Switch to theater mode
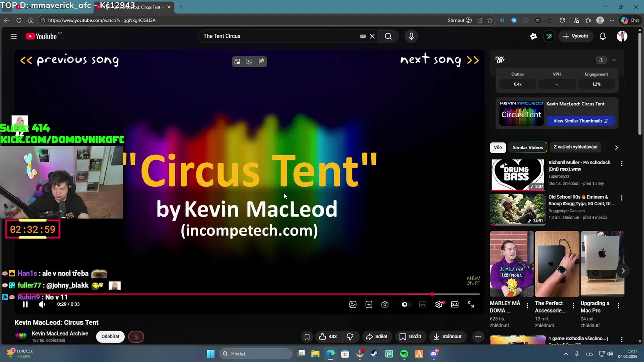The image size is (644, 362). [x=455, y=304]
